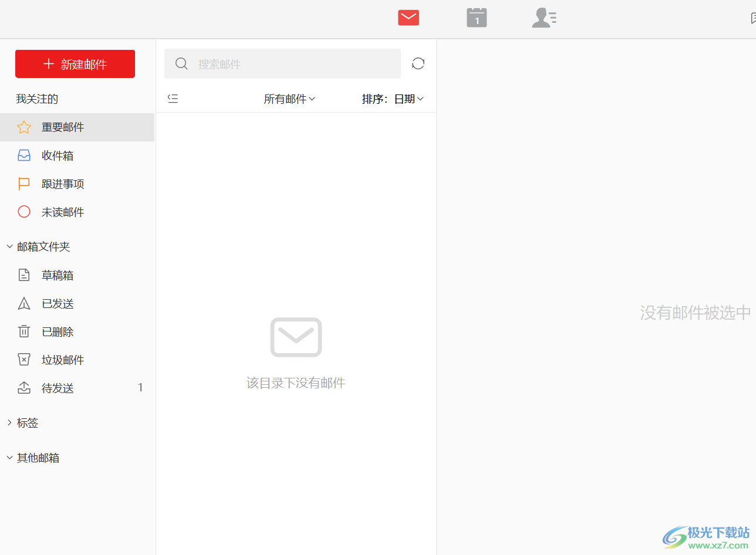Collapse the folder sidebar list icon
The height and width of the screenshot is (555, 756).
[173, 99]
